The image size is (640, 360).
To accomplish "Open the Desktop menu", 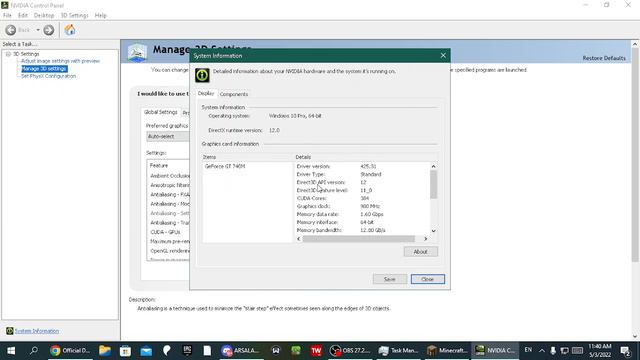I will tap(44, 15).
